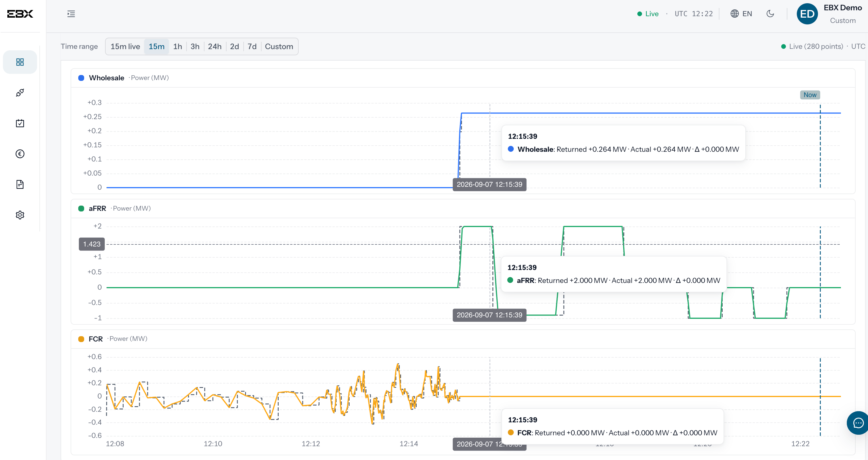Open the settings gear icon in sidebar
This screenshot has height=460, width=868.
(x=20, y=215)
